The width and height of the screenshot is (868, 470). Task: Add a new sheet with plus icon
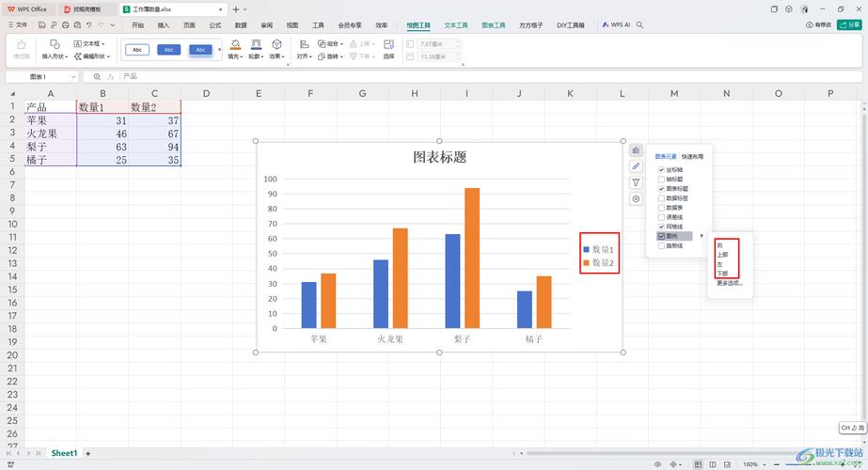point(88,453)
